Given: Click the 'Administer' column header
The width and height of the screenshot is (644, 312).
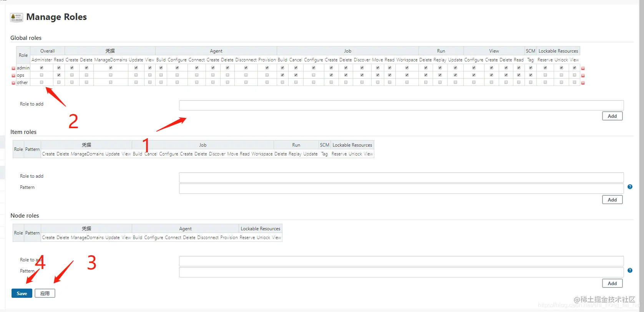Looking at the screenshot, I should coord(41,60).
